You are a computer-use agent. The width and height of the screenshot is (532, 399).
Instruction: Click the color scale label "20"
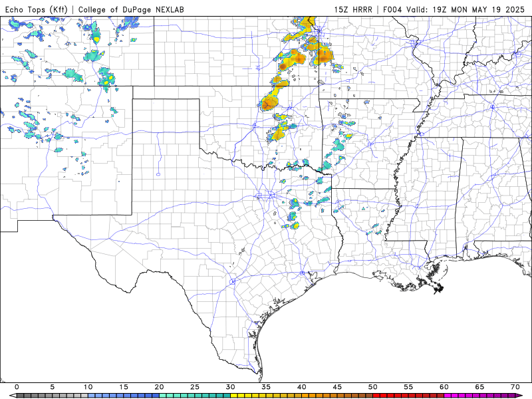[x=159, y=387]
